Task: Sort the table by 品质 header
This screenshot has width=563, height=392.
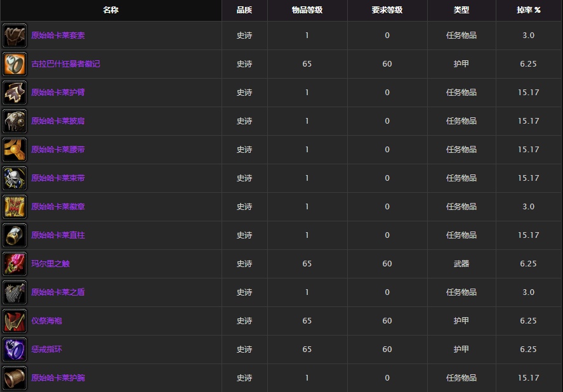Action: [244, 10]
